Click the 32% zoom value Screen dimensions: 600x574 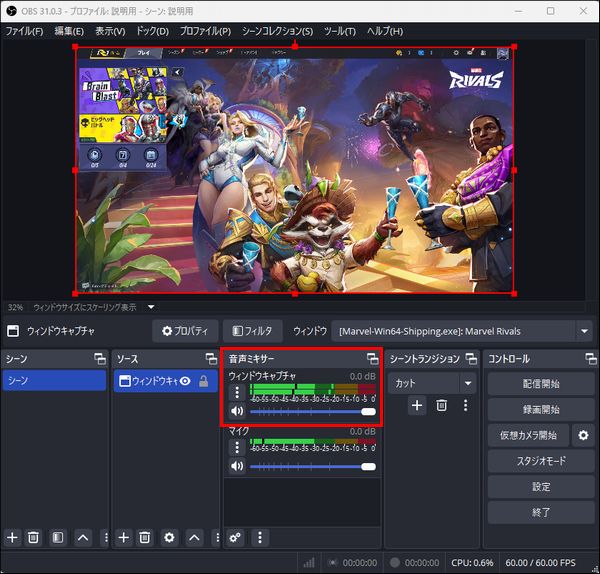click(x=15, y=307)
